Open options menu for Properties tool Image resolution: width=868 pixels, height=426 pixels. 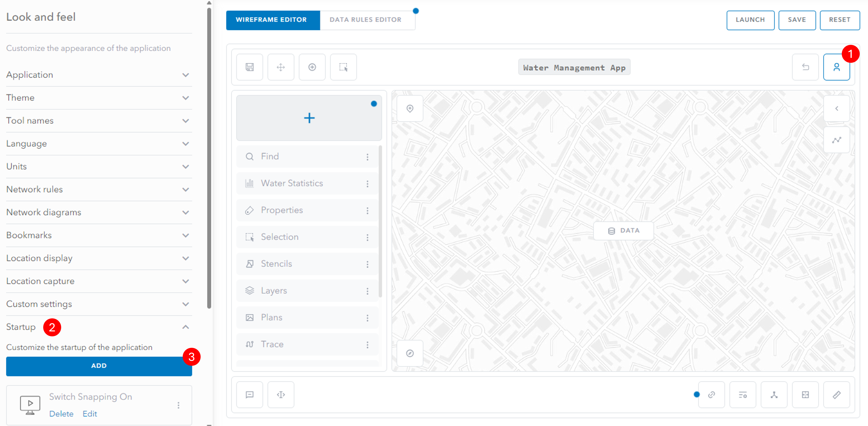coord(367,211)
